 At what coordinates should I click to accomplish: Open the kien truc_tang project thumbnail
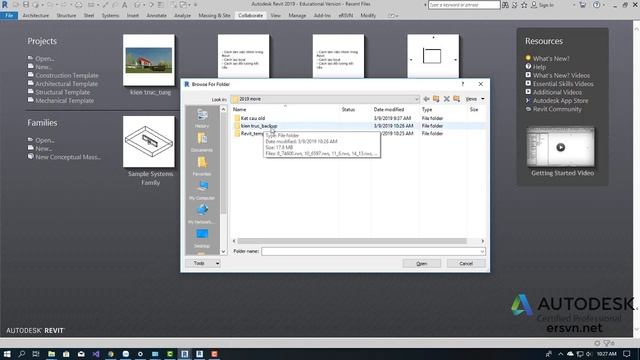click(x=149, y=60)
